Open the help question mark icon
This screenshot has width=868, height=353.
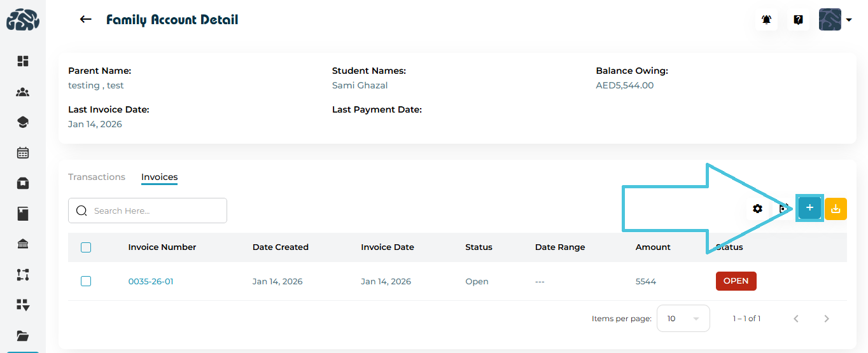(798, 20)
